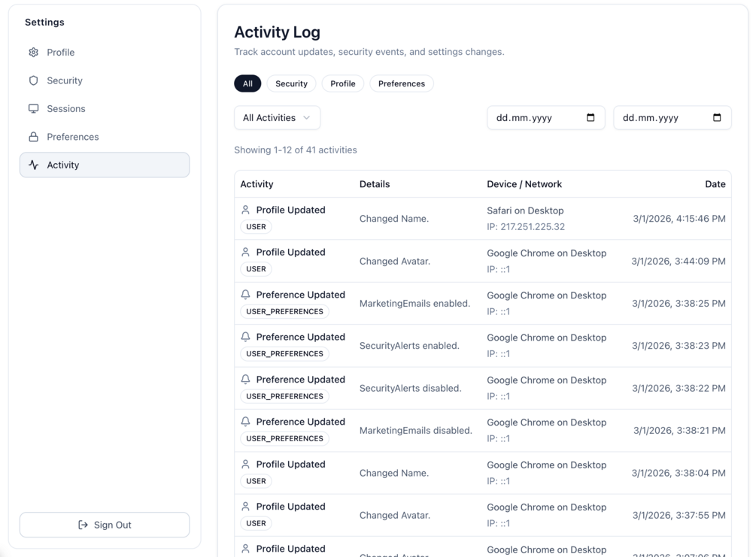Select the All filter chip
The image size is (756, 557).
[x=247, y=83]
